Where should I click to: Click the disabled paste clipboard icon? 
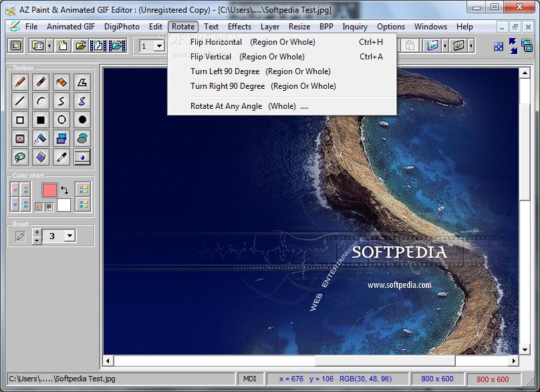[410, 45]
